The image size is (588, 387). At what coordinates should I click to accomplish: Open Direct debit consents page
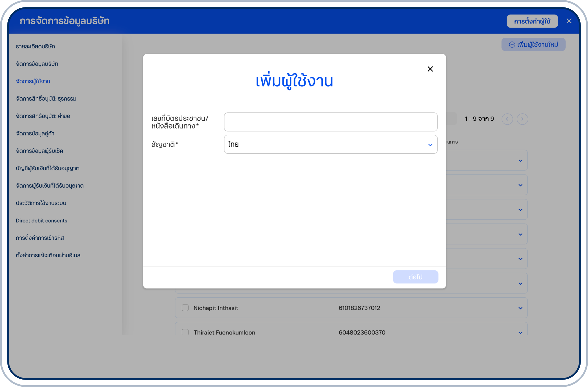click(42, 220)
